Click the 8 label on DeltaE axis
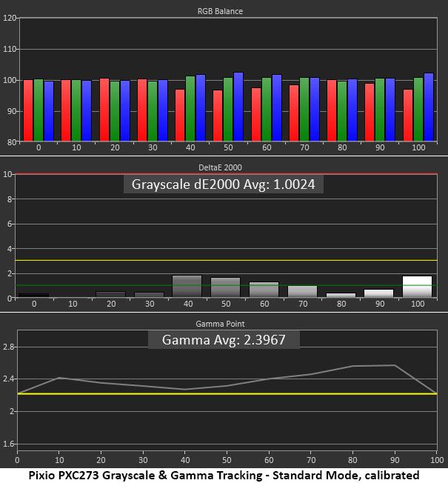The image size is (448, 483). click(x=10, y=199)
